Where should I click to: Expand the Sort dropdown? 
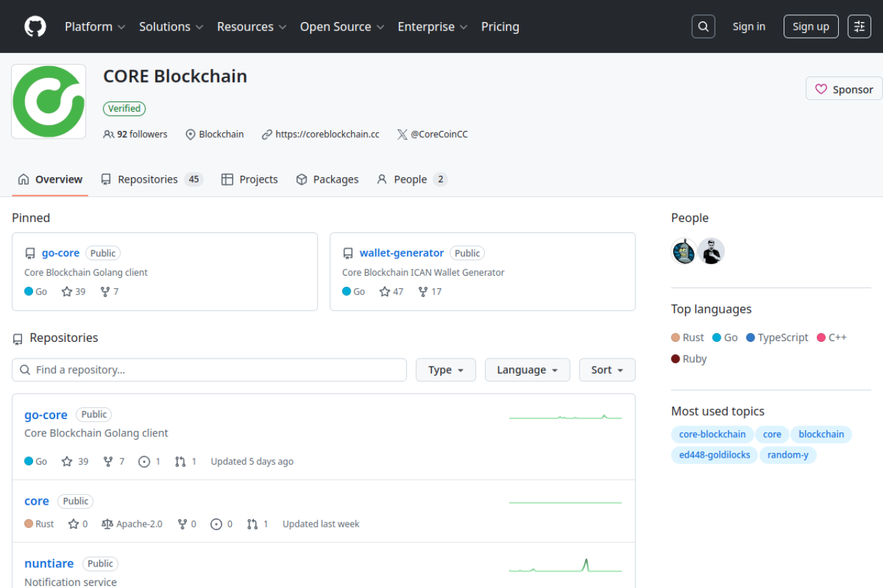(607, 370)
